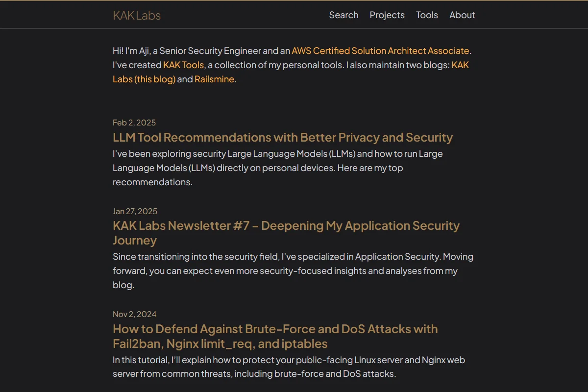Click the Feb 2, 2025 post date
The image size is (588, 392).
pos(134,122)
